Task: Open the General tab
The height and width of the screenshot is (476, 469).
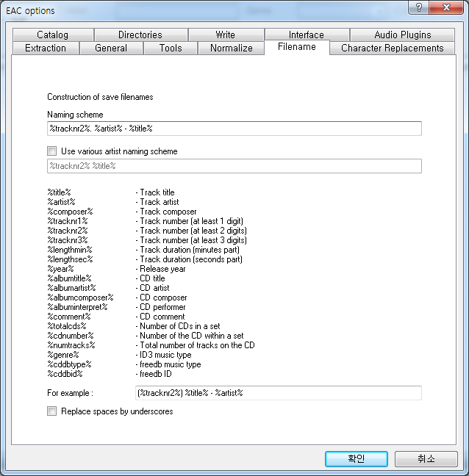Action: (111, 48)
